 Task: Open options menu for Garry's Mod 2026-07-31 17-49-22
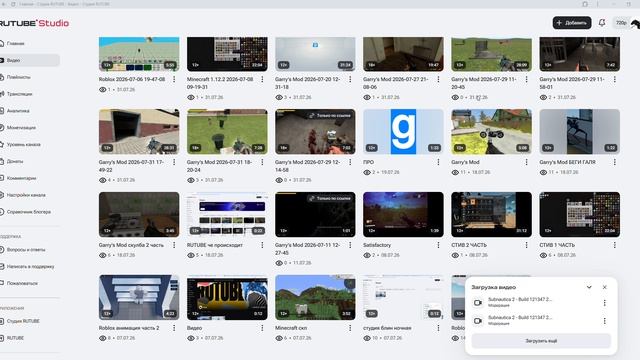click(174, 162)
